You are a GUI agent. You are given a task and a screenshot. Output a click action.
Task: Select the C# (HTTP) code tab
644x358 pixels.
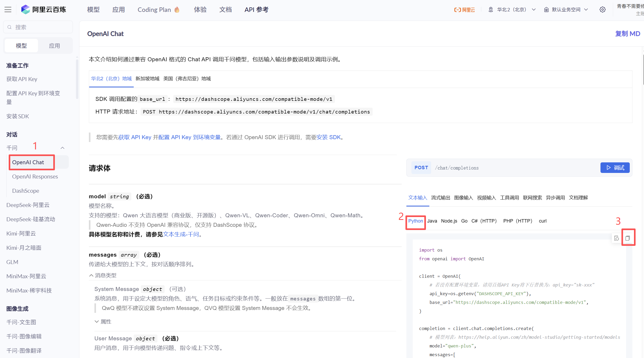tap(484, 221)
